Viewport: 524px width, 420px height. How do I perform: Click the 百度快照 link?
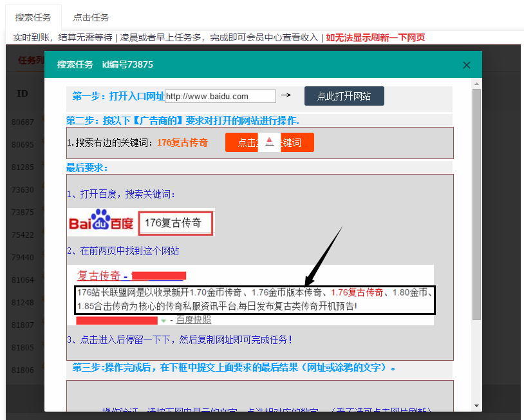194,320
